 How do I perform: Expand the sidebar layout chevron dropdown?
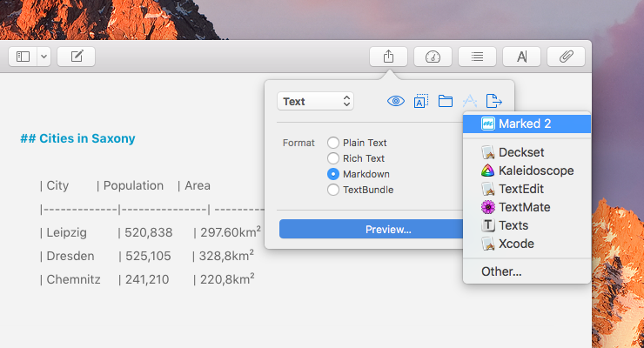[x=44, y=57]
